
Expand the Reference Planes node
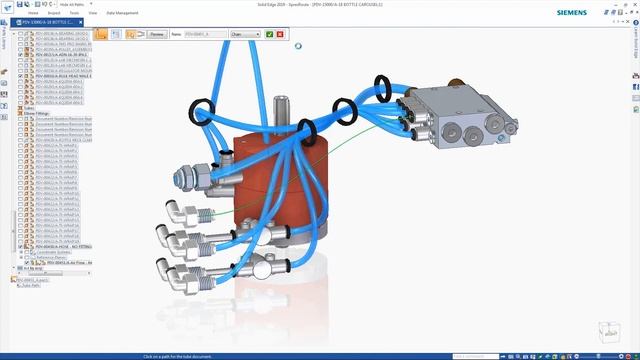point(22,258)
